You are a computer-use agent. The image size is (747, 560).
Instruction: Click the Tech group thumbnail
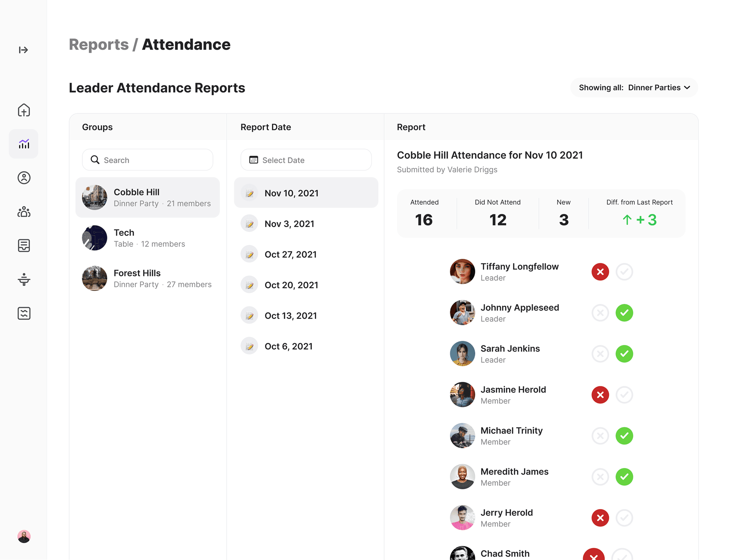tap(95, 238)
